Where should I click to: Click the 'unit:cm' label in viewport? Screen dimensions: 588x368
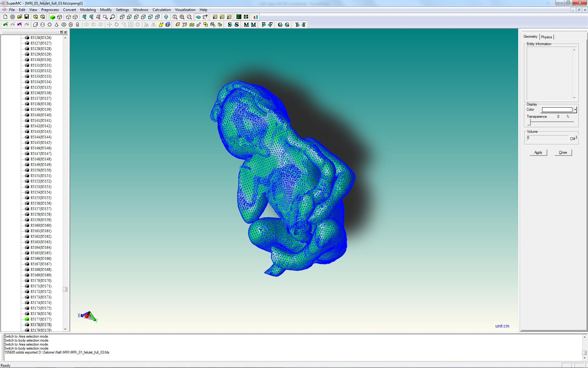tap(502, 326)
